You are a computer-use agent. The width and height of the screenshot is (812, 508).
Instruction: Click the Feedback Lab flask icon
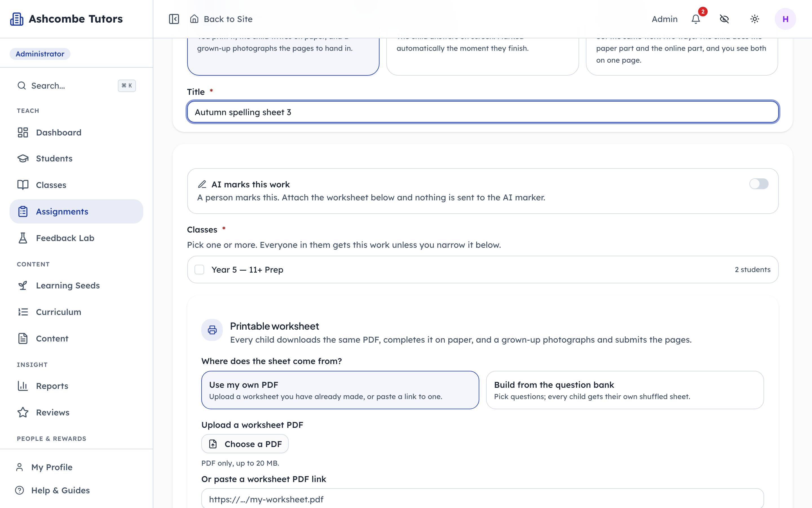coord(23,238)
